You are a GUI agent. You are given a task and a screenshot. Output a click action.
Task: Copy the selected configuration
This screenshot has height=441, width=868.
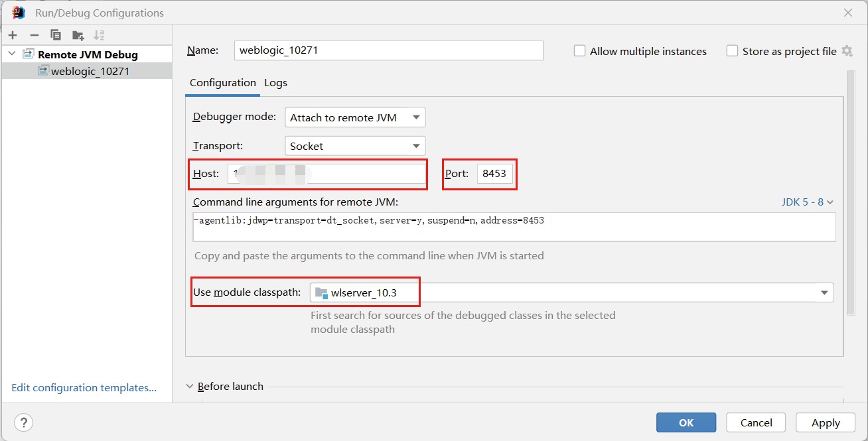click(56, 35)
